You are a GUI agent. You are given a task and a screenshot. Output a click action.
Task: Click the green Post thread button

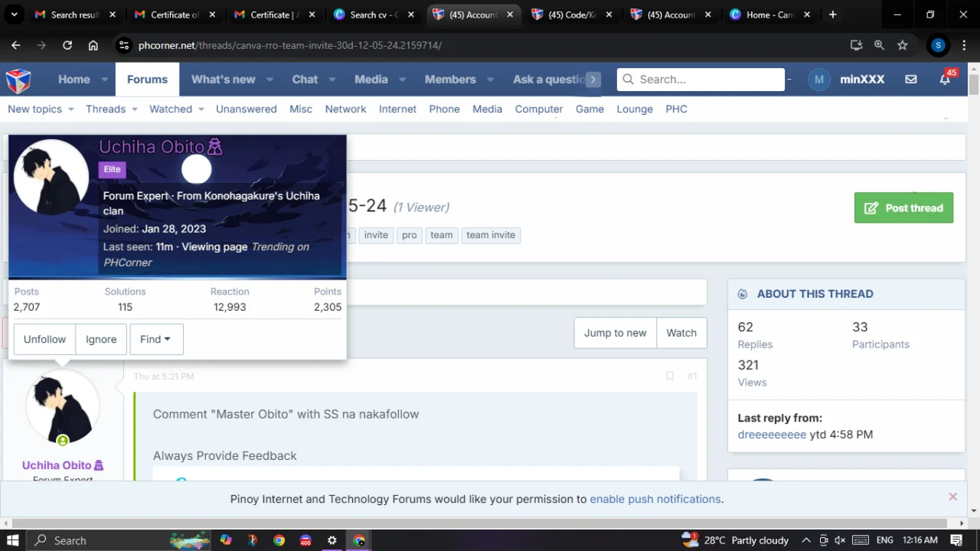pos(903,208)
